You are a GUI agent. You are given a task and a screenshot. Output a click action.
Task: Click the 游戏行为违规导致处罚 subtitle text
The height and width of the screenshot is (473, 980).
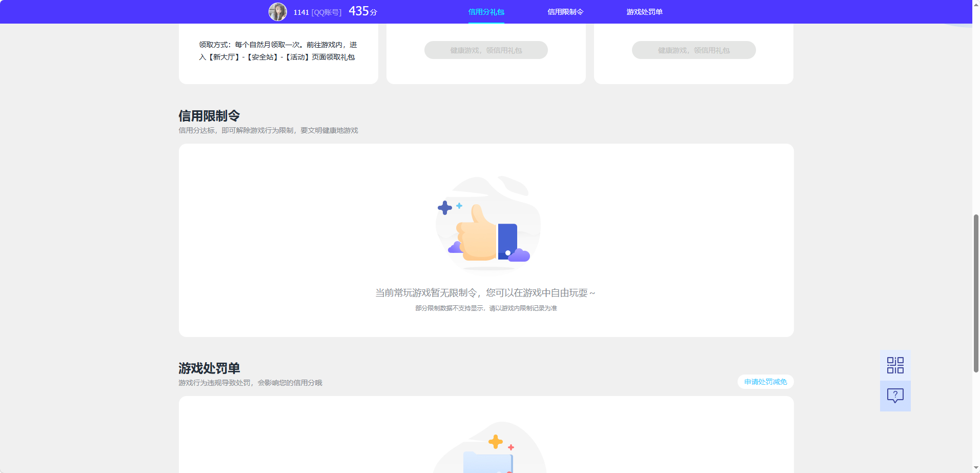click(x=250, y=383)
